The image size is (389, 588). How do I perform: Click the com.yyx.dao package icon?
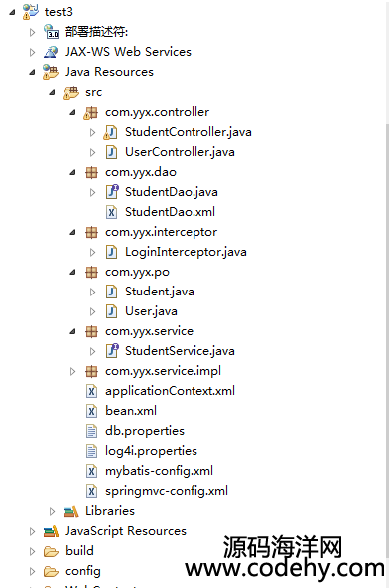pos(91,172)
